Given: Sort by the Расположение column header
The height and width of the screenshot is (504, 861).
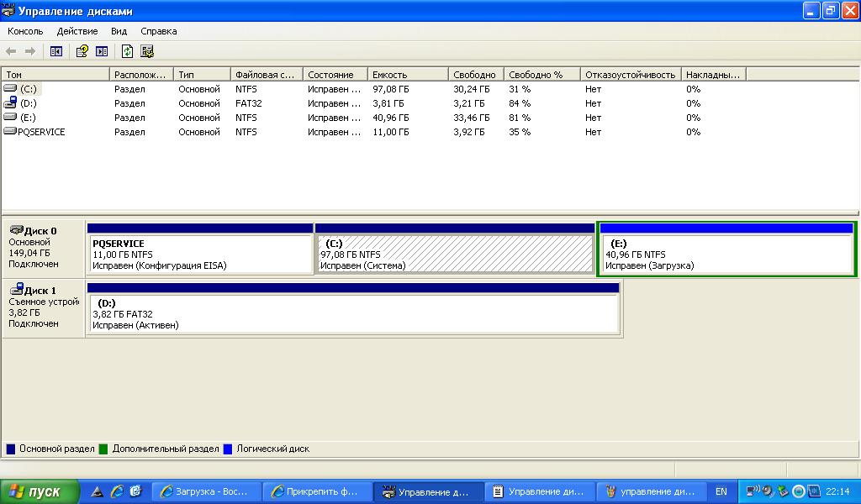Looking at the screenshot, I should pos(141,75).
